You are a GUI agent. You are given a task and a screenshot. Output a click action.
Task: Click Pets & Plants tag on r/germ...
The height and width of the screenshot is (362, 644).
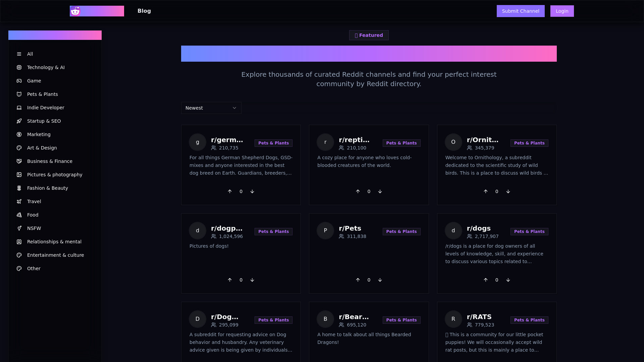273,143
